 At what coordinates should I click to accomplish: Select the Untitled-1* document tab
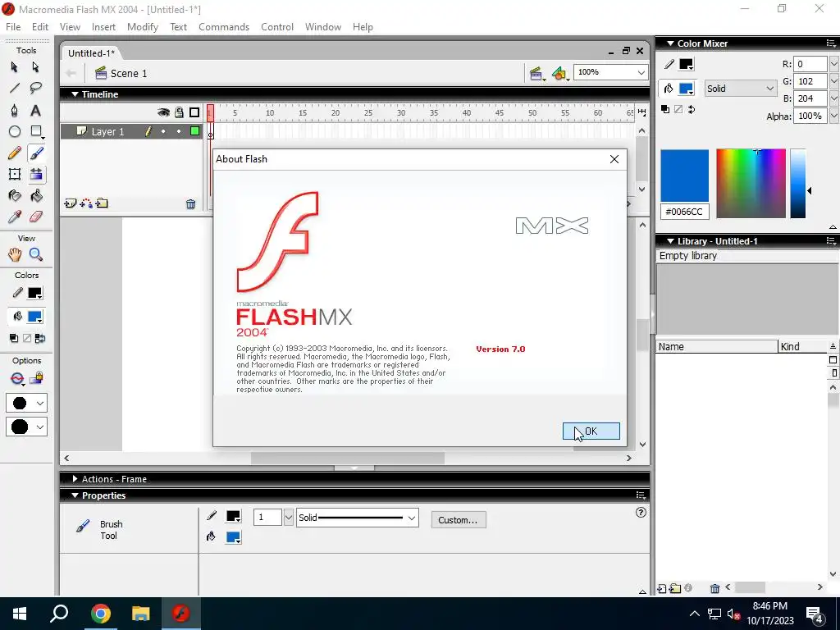(x=91, y=53)
